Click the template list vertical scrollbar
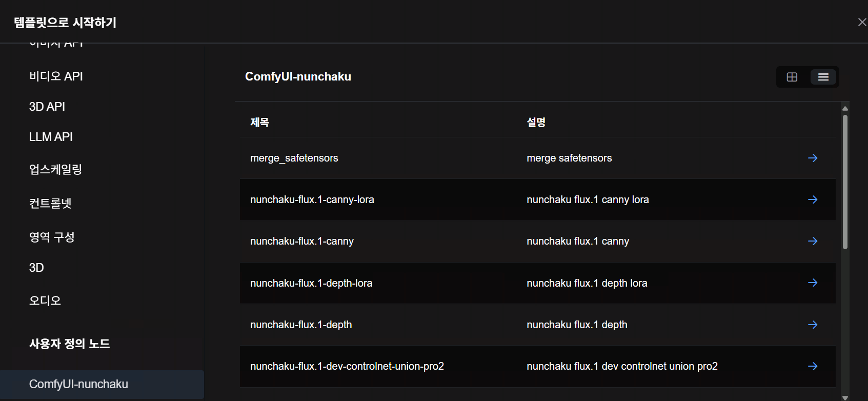Viewport: 868px width, 401px height. point(845,182)
